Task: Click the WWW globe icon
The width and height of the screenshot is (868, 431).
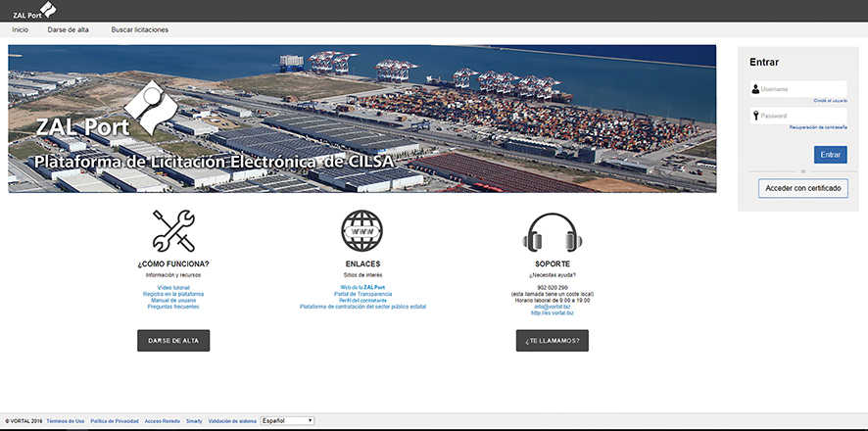Action: 362,231
